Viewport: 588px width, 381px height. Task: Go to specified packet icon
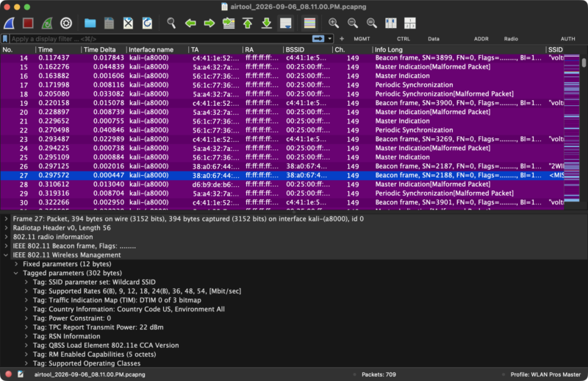[229, 24]
